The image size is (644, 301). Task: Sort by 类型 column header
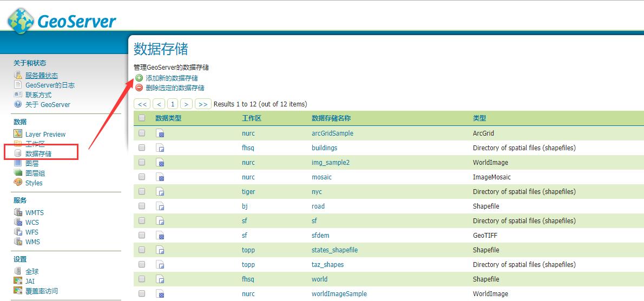click(x=479, y=118)
